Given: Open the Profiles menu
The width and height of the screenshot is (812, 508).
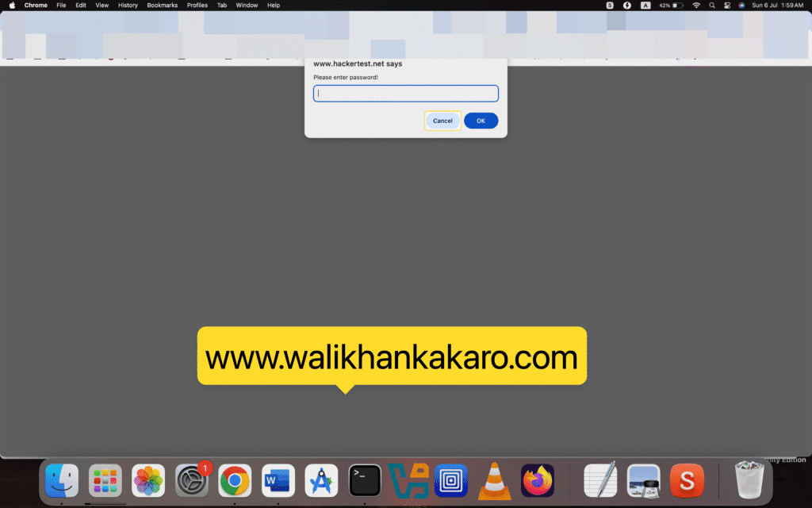Looking at the screenshot, I should [197, 6].
